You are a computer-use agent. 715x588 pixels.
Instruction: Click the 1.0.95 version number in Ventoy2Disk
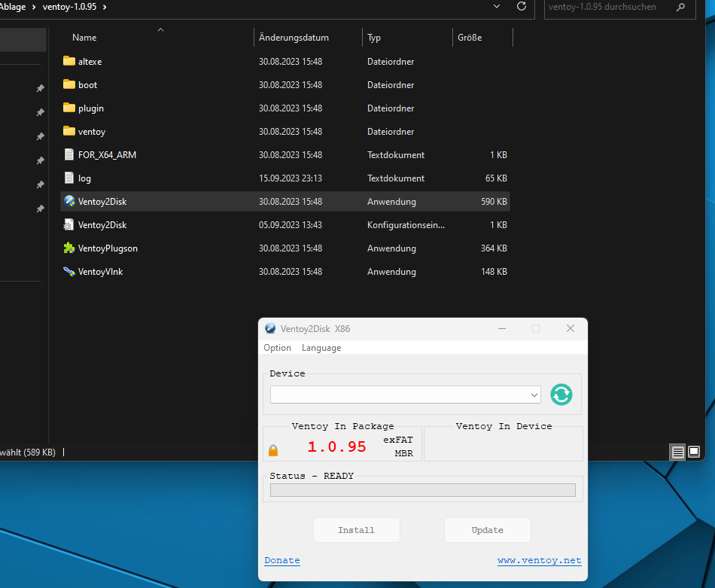pyautogui.click(x=336, y=446)
